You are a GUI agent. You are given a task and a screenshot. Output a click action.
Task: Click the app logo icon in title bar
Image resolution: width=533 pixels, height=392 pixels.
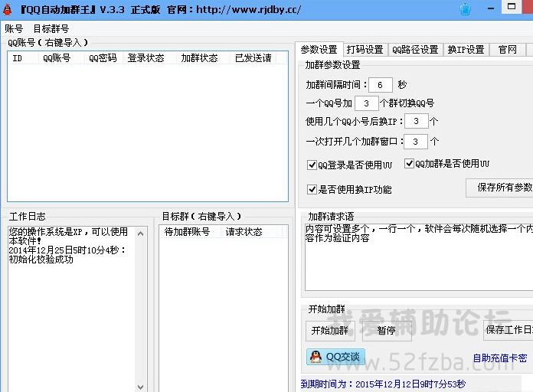click(x=7, y=9)
